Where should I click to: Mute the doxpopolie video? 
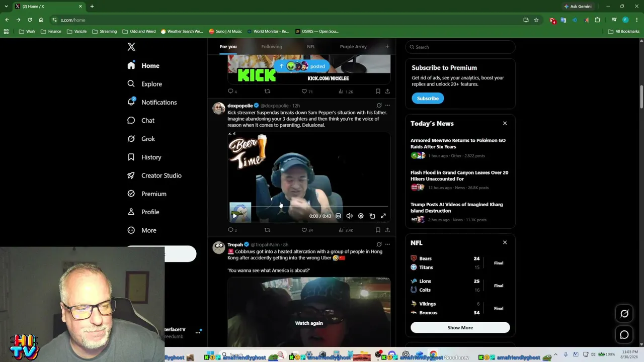point(350,216)
